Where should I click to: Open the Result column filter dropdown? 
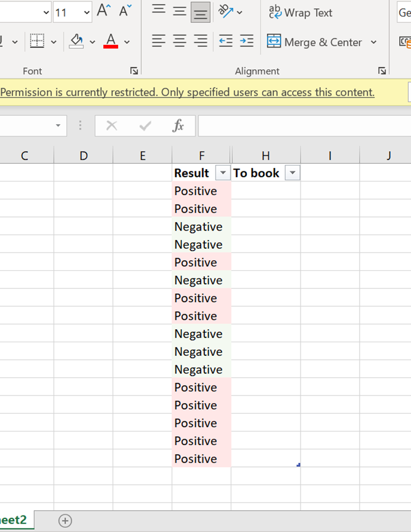pyautogui.click(x=222, y=173)
